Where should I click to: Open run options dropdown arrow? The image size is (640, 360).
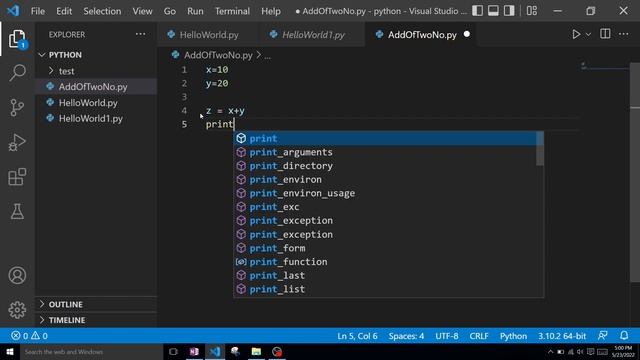[588, 35]
